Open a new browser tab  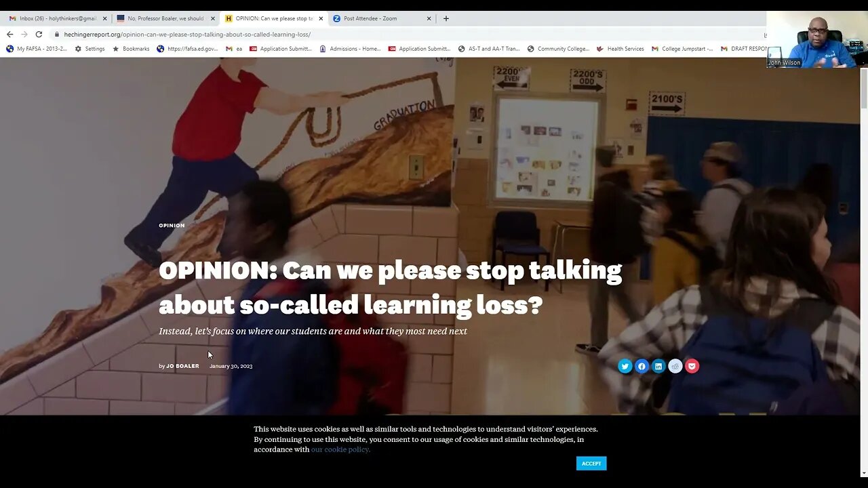(446, 18)
